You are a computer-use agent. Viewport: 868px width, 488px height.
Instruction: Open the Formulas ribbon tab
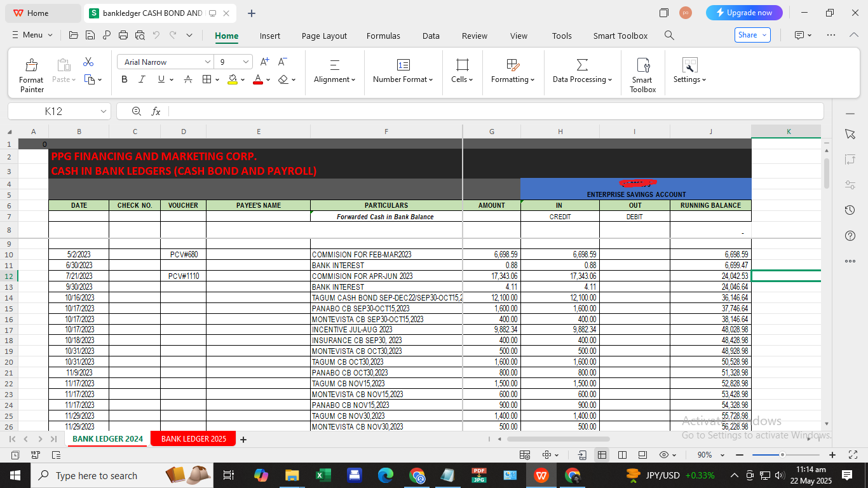(383, 36)
